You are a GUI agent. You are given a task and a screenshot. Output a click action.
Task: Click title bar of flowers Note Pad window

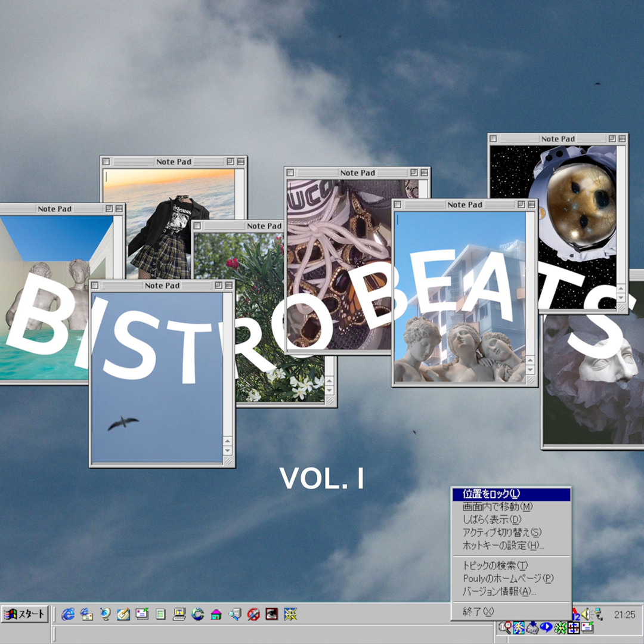(x=238, y=225)
